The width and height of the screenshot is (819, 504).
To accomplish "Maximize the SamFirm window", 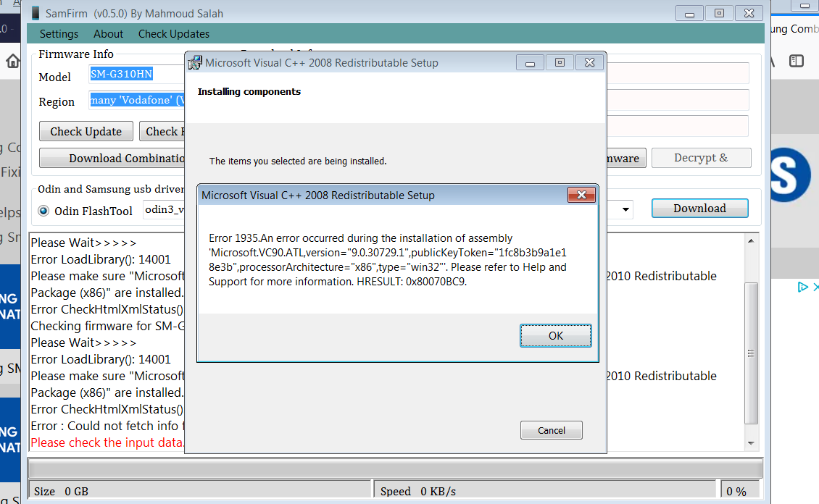I will tap(719, 13).
